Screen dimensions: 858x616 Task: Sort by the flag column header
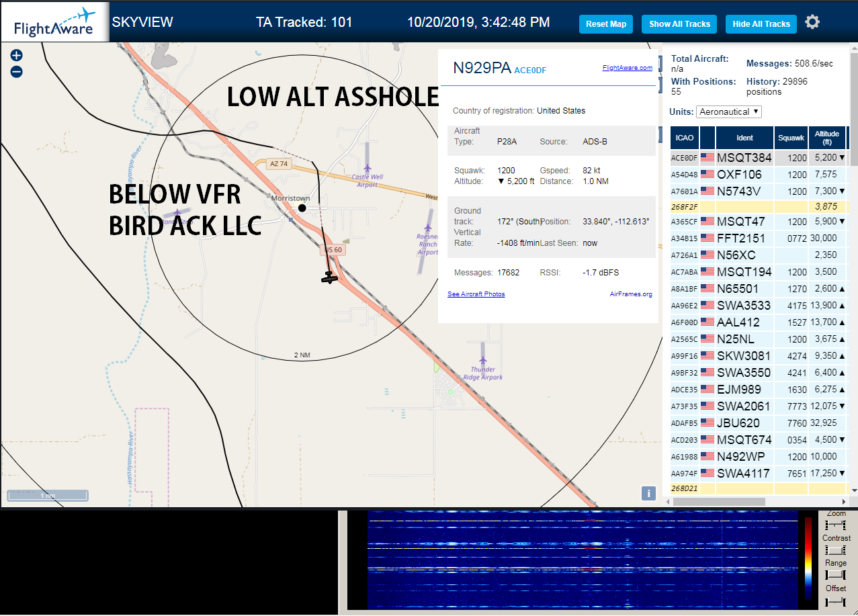coord(707,138)
